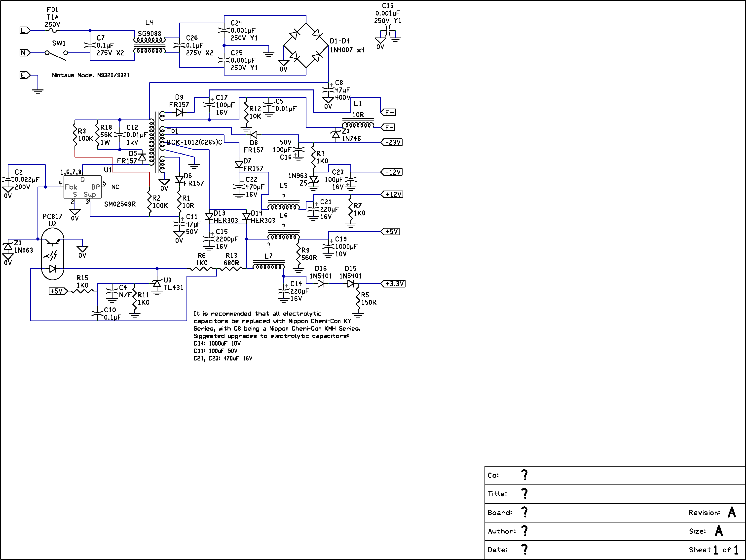Click the L mains input port
The width and height of the screenshot is (746, 560).
[25, 30]
